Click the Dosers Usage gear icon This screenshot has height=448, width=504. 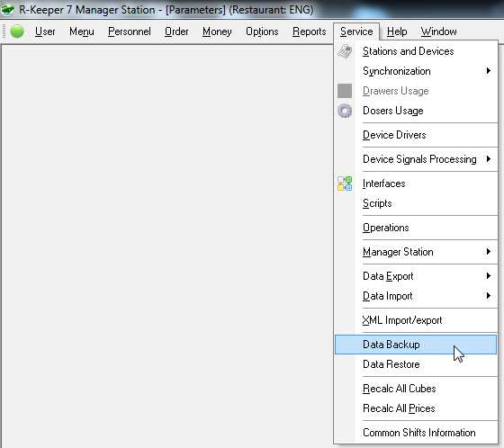(x=345, y=111)
